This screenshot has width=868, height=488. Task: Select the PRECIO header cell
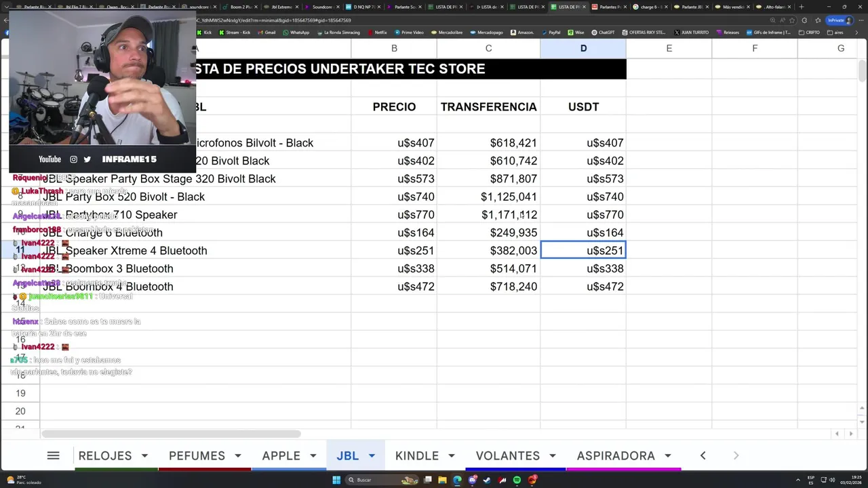[x=394, y=106]
